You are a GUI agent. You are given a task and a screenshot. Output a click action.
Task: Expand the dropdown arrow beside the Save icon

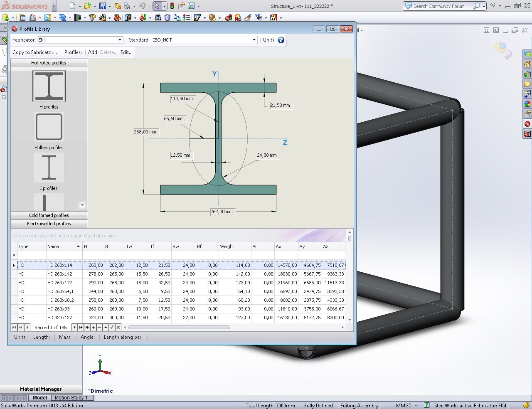110,6
